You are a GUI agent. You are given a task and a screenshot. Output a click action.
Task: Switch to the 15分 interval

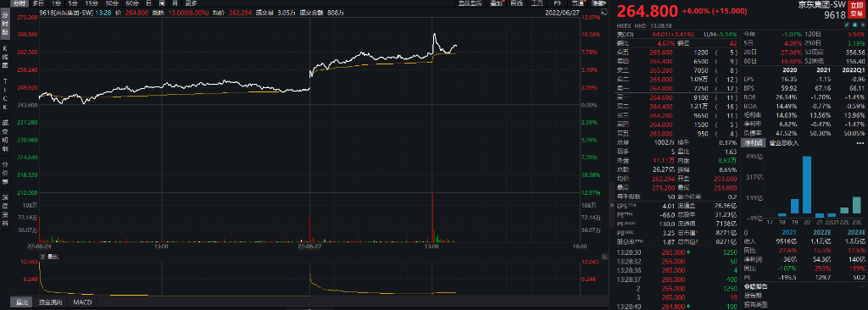pos(92,3)
